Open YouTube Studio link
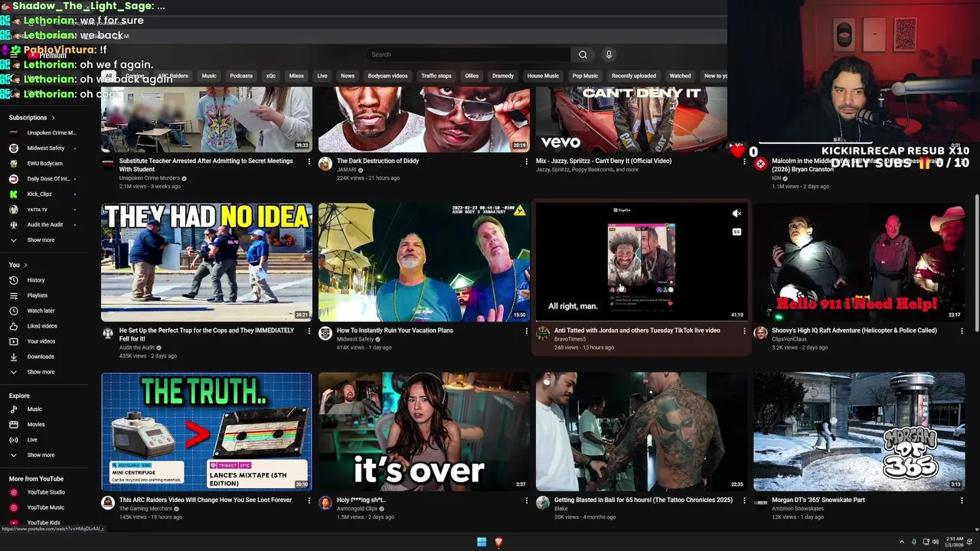 point(46,492)
